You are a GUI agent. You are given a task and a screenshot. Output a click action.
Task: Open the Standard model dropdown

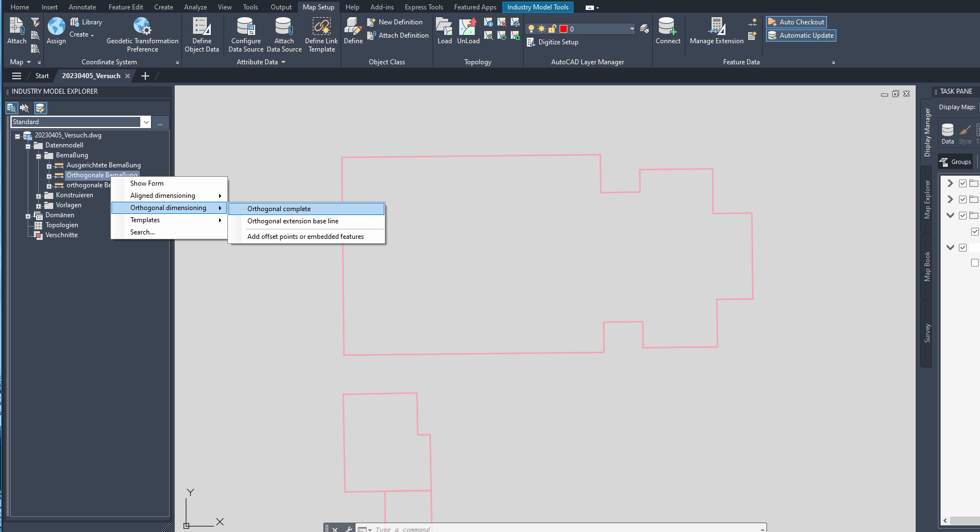tap(146, 121)
